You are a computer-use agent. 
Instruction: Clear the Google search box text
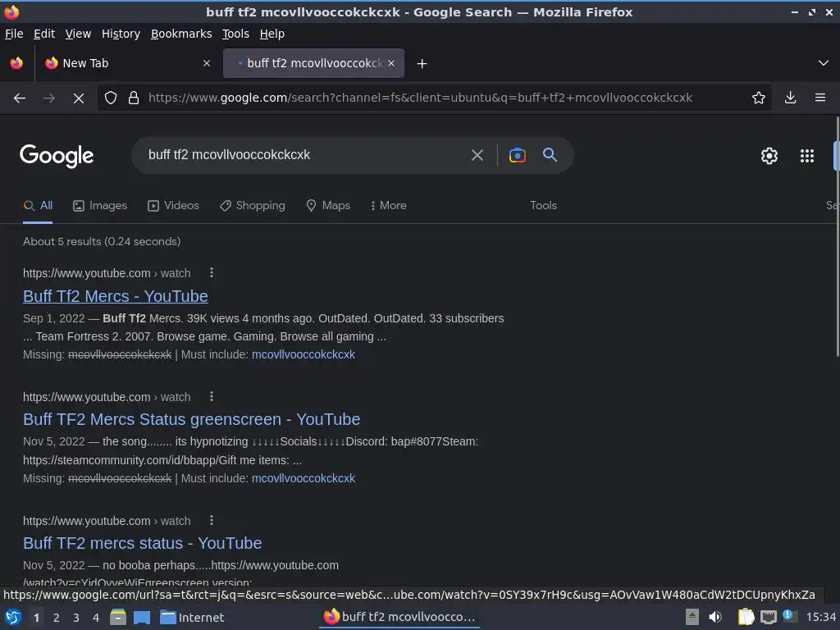tap(477, 155)
